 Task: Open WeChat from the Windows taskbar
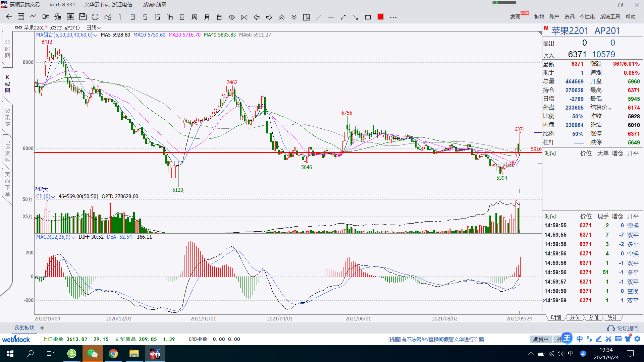tap(92, 354)
